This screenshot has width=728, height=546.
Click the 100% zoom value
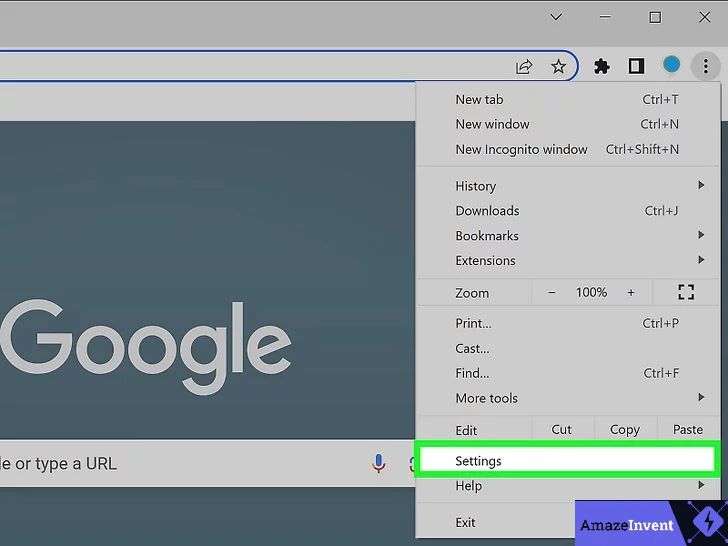pyautogui.click(x=591, y=292)
